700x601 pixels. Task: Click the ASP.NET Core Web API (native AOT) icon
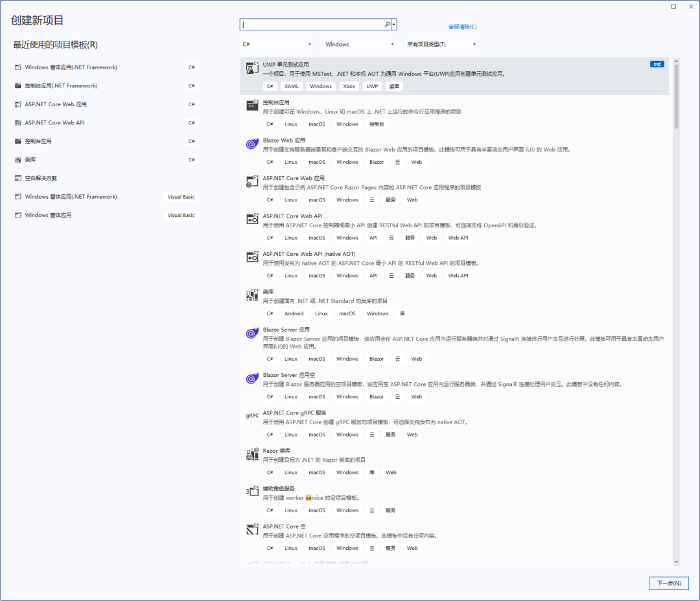coord(252,257)
